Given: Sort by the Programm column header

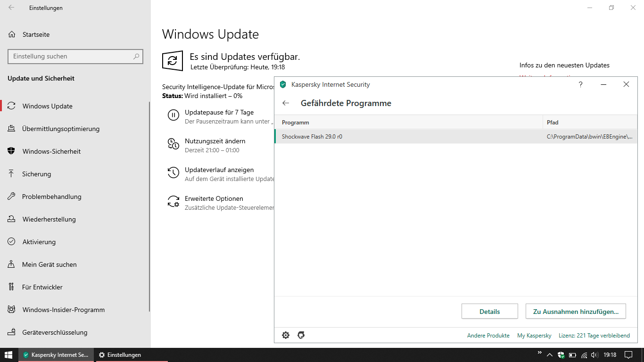Looking at the screenshot, I should (x=408, y=122).
